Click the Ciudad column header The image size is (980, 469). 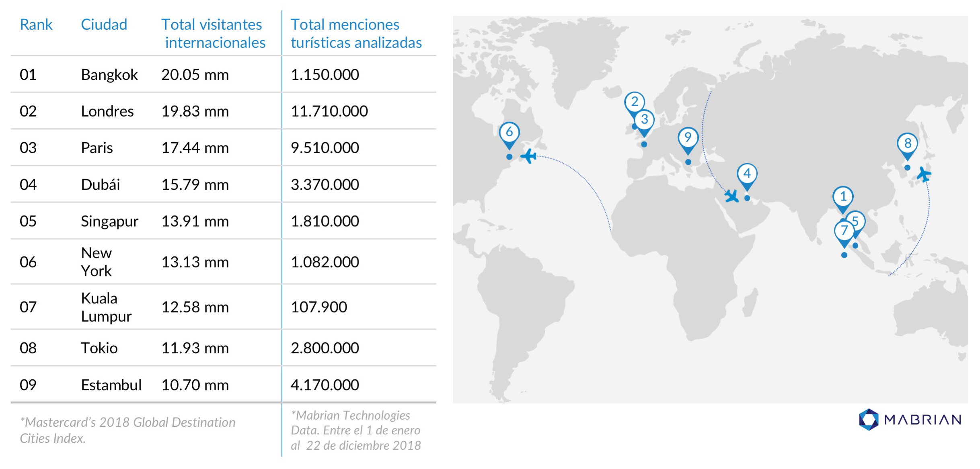104,25
